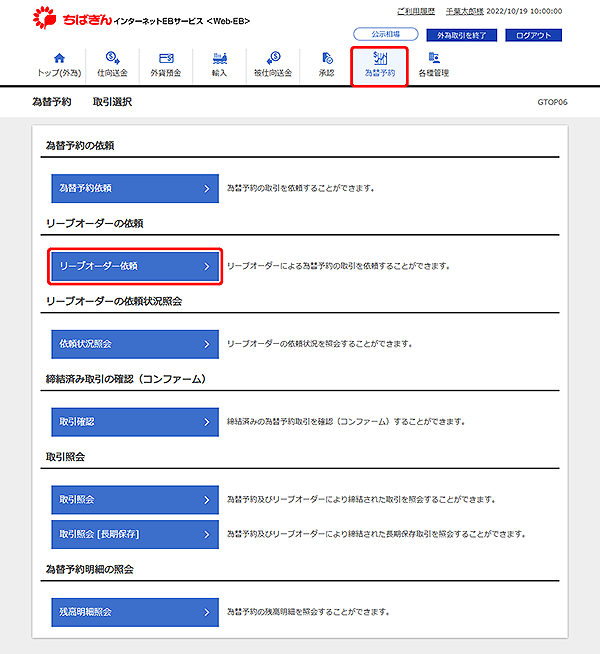Select the 外貨預金 foreign deposit icon
The height and width of the screenshot is (654, 600).
[166, 58]
